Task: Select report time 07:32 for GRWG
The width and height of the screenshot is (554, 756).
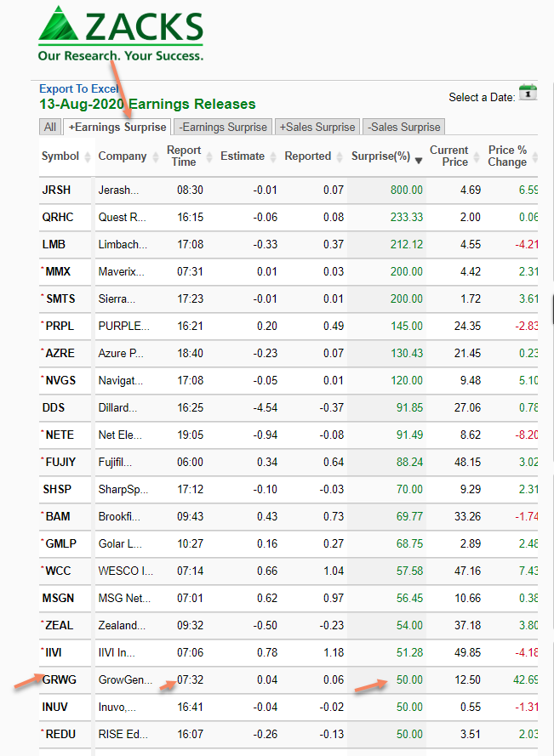Action: 190,679
